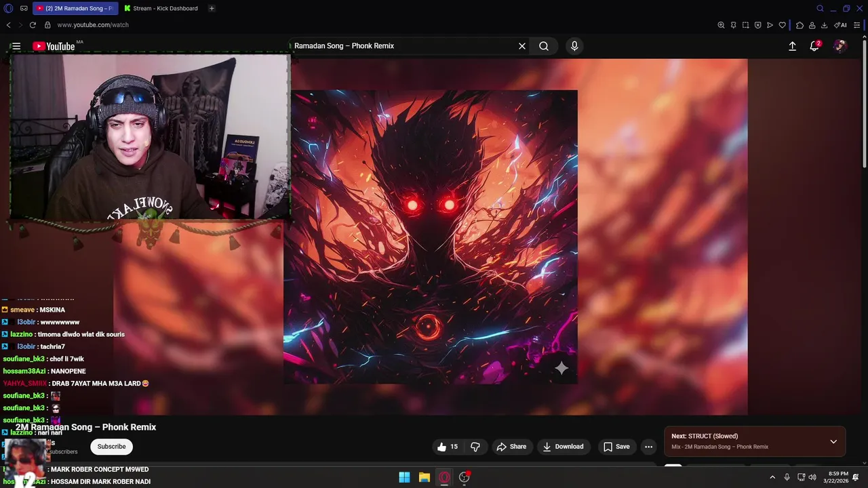
Task: Click the taskbar app icon right of Opera
Action: tap(465, 477)
